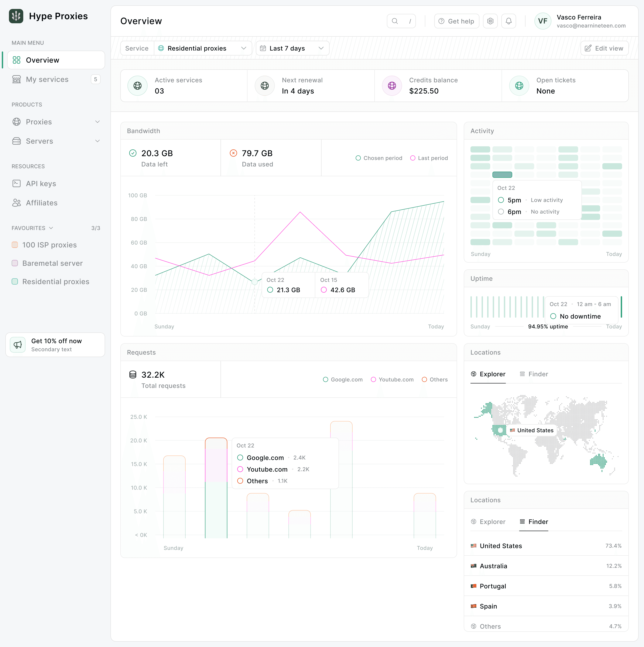The image size is (644, 647).
Task: Open the notifications bell
Action: (x=508, y=21)
